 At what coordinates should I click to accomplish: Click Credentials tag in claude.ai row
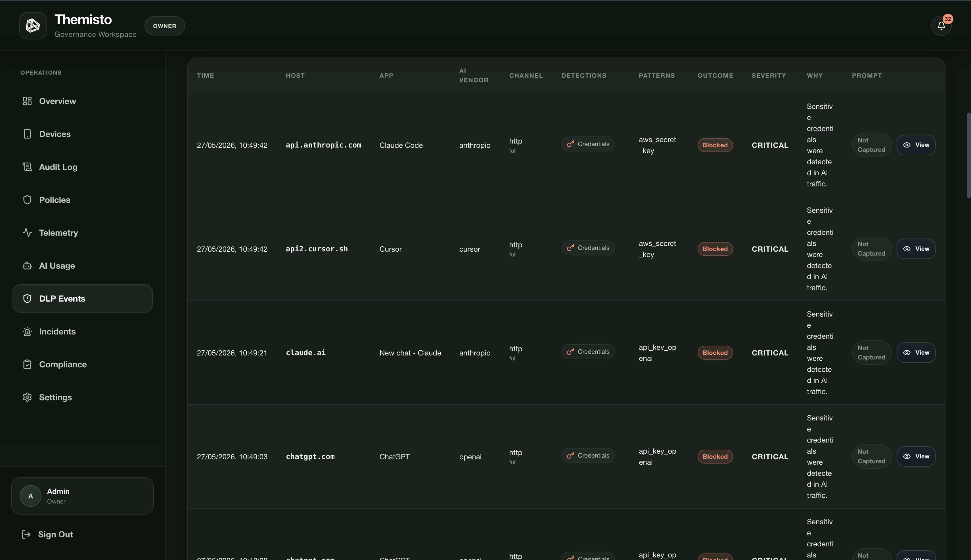[x=588, y=351]
